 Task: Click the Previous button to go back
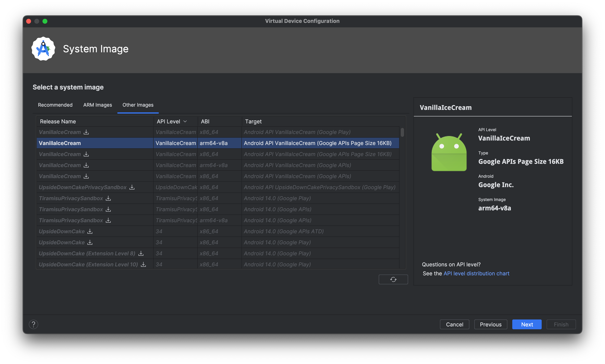tap(490, 324)
